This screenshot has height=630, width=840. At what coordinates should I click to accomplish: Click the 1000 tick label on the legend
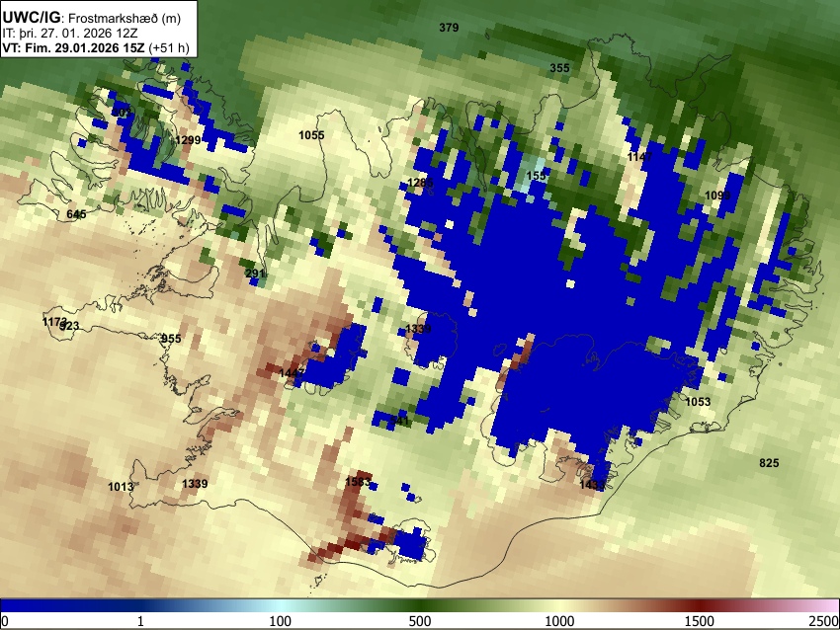click(559, 621)
